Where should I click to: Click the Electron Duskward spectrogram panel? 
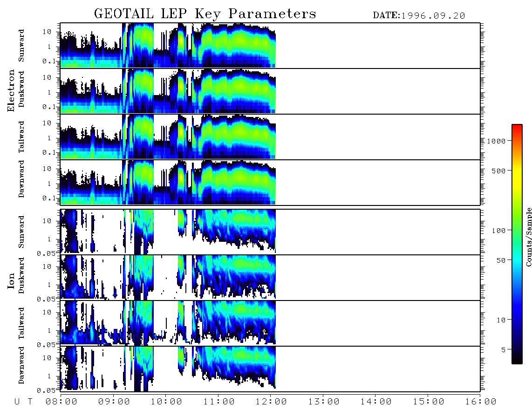(x=270, y=91)
